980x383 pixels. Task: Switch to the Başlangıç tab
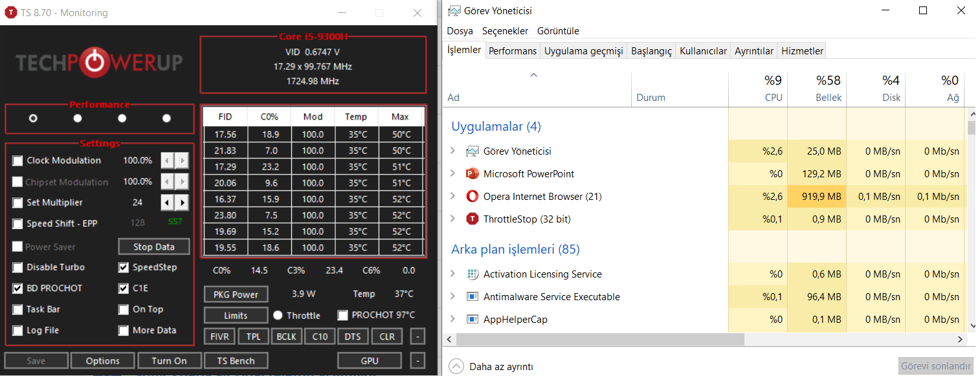(652, 51)
